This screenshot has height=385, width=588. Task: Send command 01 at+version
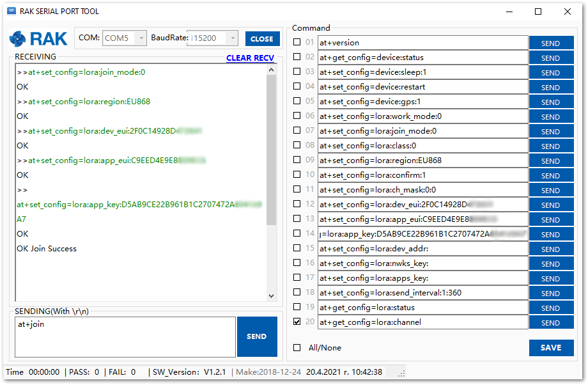click(x=551, y=43)
